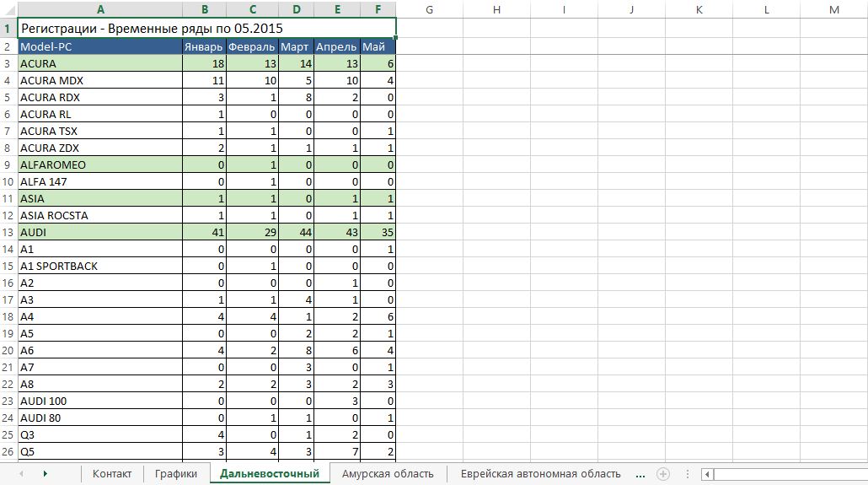Image resolution: width=868 pixels, height=485 pixels.
Task: Select the 'ACURA' brand cell
Action: [100, 64]
